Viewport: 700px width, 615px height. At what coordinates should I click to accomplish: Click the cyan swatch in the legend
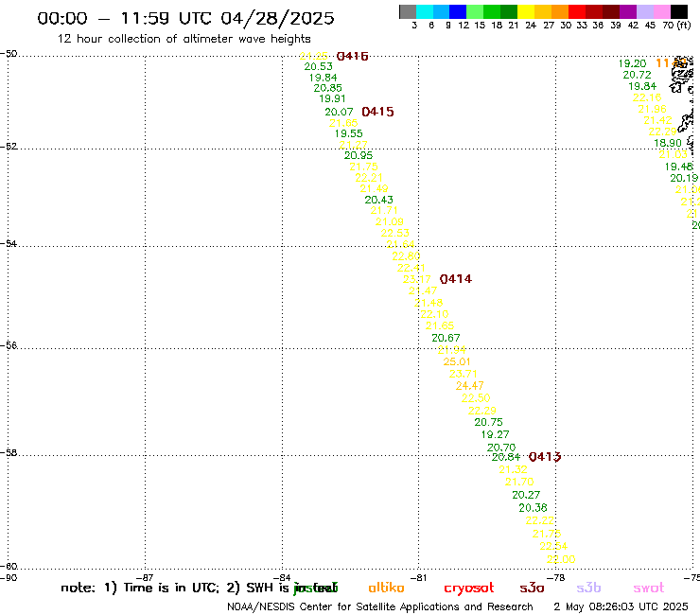pos(425,11)
